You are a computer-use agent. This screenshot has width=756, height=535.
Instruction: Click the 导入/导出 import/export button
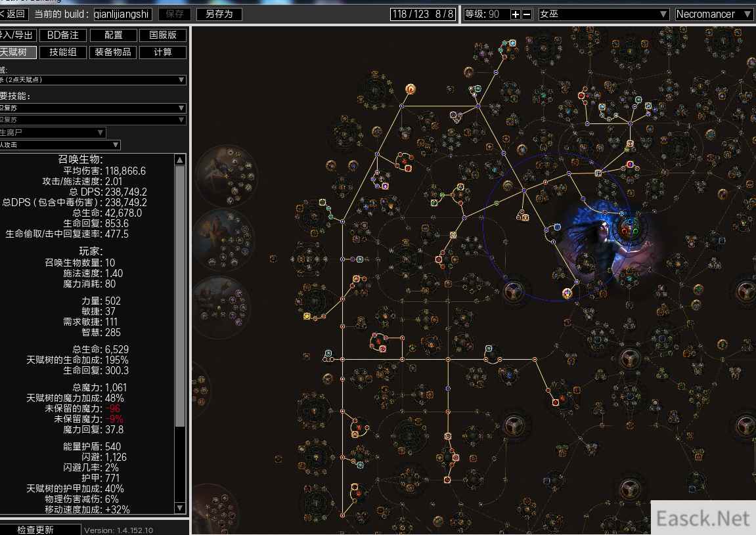click(18, 35)
